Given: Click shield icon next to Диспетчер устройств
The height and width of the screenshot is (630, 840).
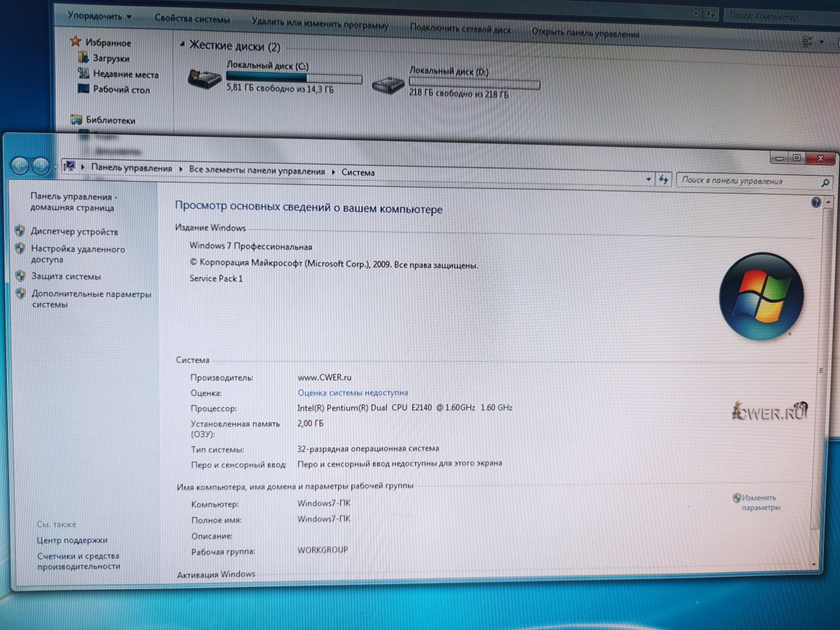Looking at the screenshot, I should point(20,231).
